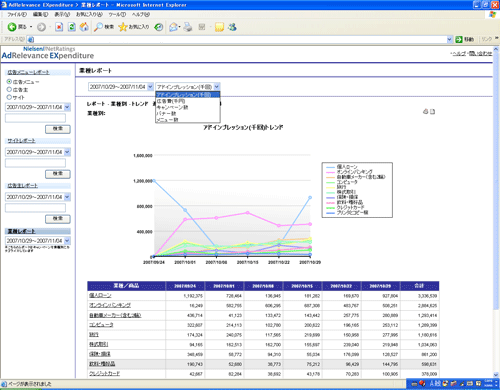This screenshot has height=390, width=500.
Task: Open the お気に入り(A) menu
Action: pyautogui.click(x=89, y=14)
